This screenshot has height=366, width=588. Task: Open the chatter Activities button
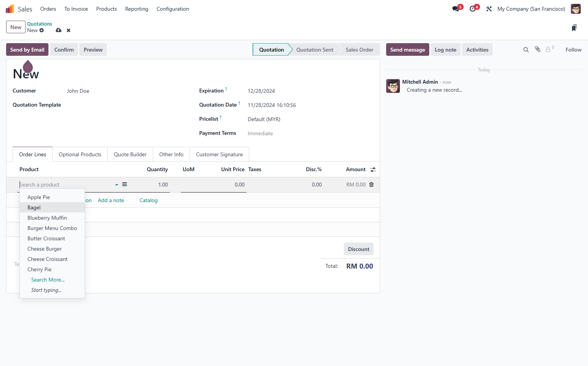coord(477,50)
